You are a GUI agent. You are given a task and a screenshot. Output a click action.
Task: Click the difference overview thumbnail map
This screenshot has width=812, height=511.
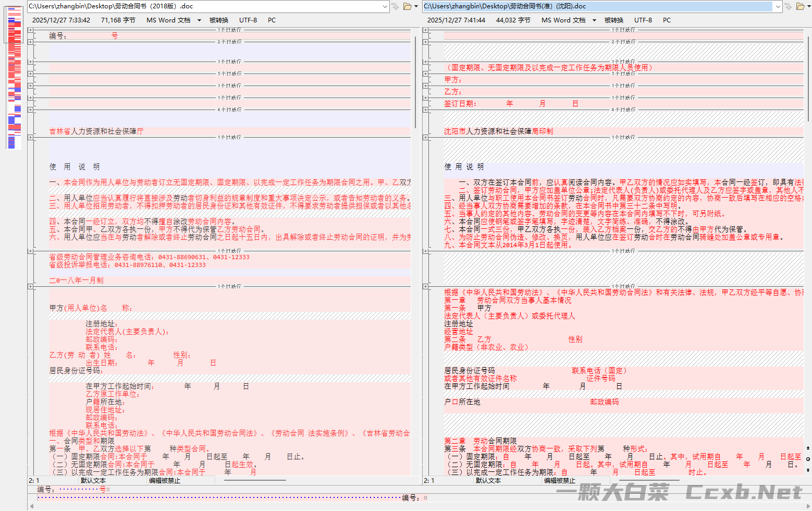pyautogui.click(x=14, y=78)
